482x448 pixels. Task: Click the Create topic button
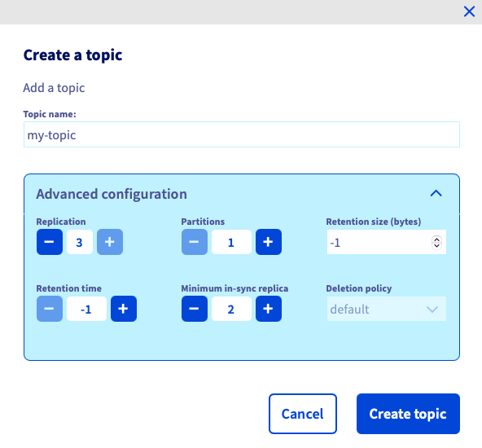pyautogui.click(x=408, y=414)
